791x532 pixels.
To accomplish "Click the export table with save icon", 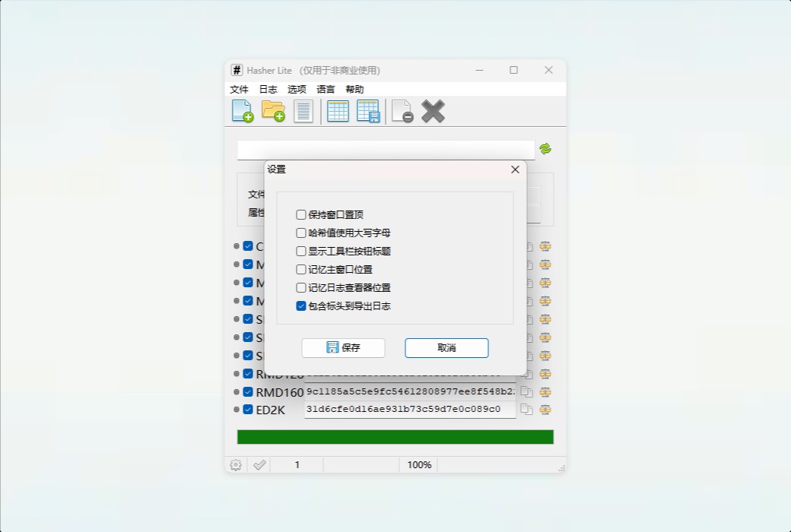I will click(368, 111).
